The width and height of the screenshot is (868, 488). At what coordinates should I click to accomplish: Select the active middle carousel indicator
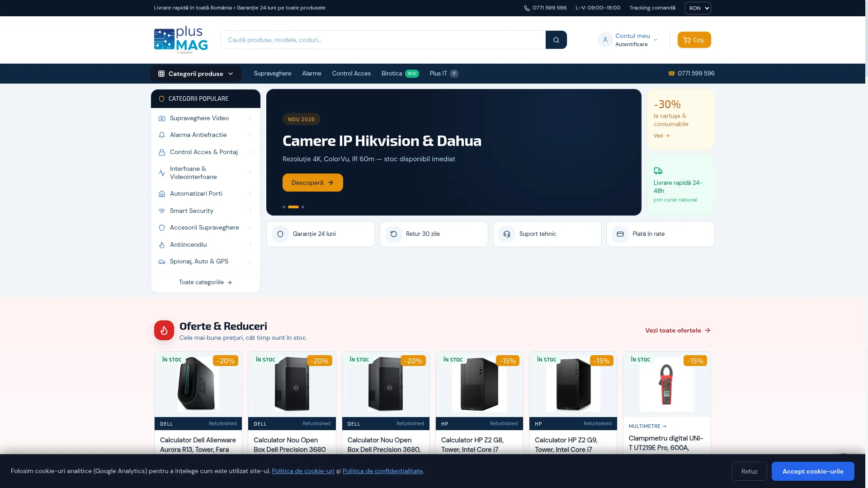[x=293, y=207]
